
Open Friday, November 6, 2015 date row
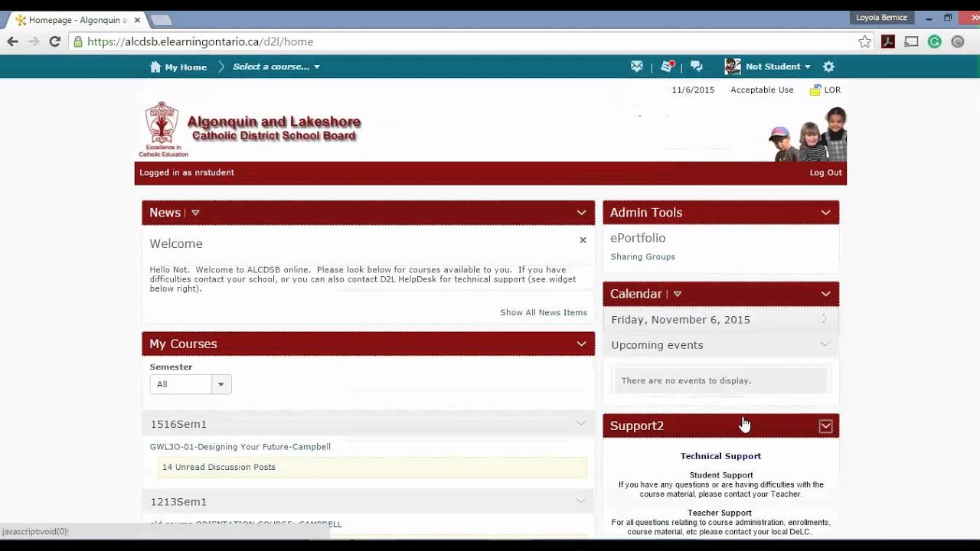tap(720, 319)
